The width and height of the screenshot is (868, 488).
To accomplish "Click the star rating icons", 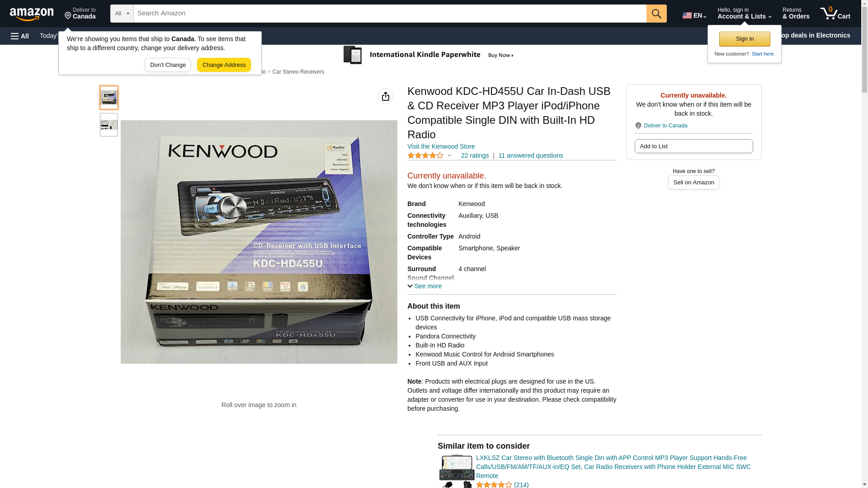I will click(x=425, y=156).
